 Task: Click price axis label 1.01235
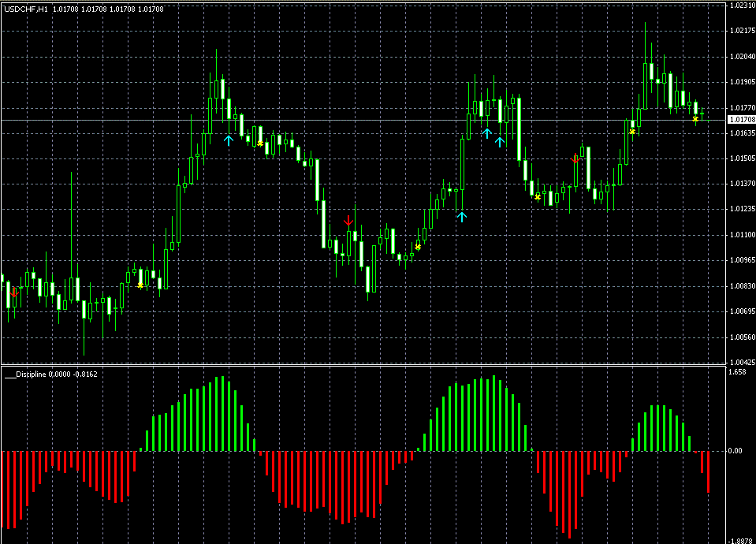[x=743, y=209]
